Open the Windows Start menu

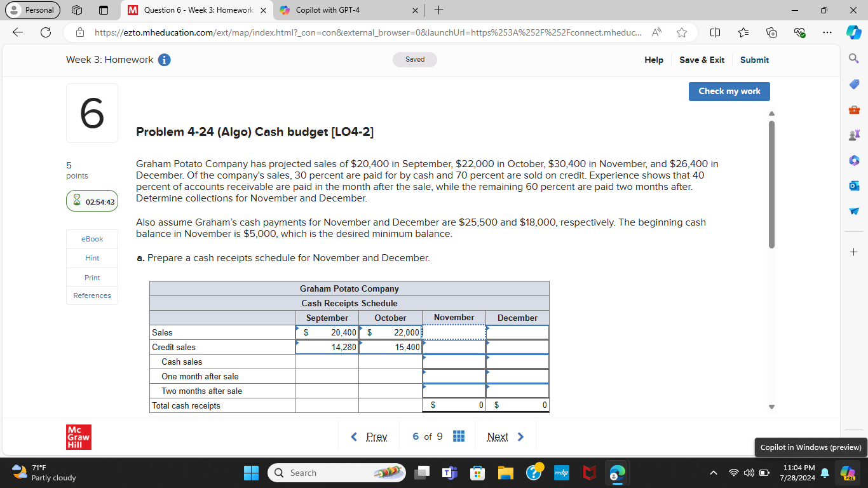click(x=252, y=473)
